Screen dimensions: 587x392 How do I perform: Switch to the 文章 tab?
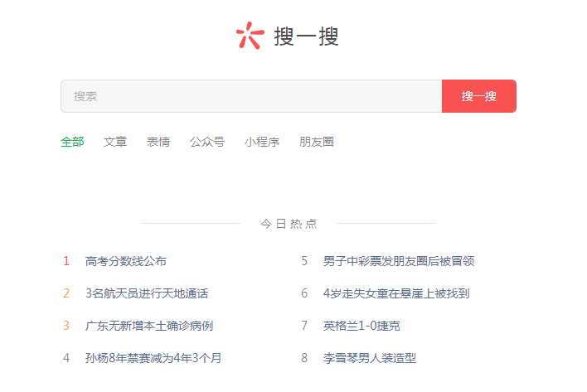coord(115,142)
